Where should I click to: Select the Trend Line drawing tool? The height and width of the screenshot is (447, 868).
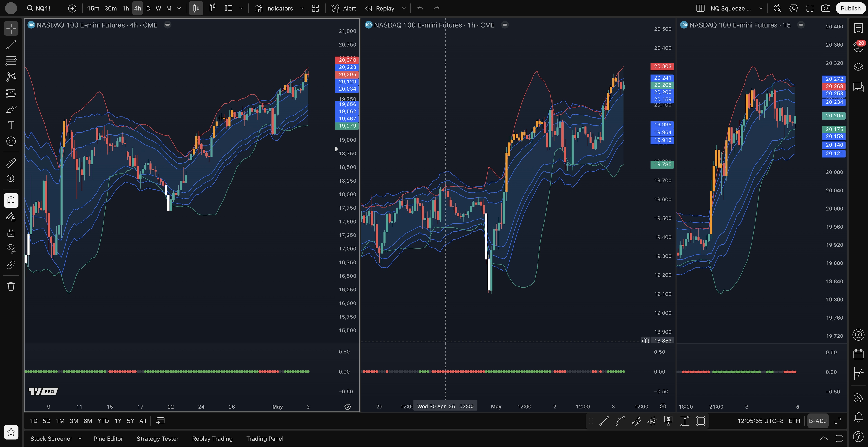coord(11,45)
